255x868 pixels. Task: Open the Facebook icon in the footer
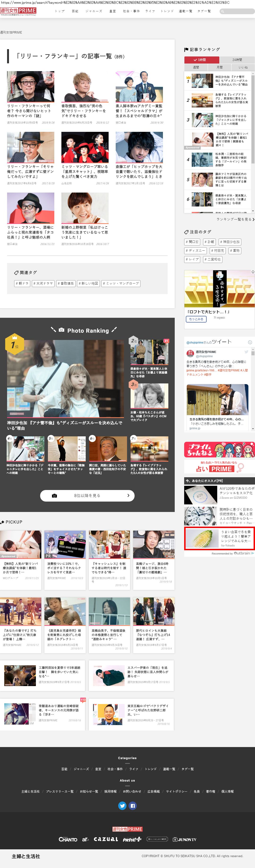pyautogui.click(x=133, y=805)
